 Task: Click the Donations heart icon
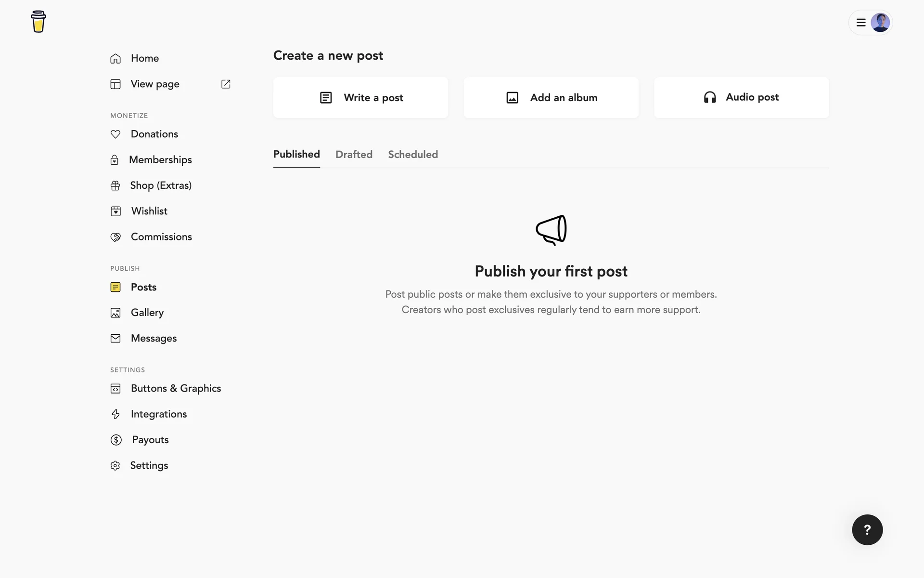[x=115, y=134]
